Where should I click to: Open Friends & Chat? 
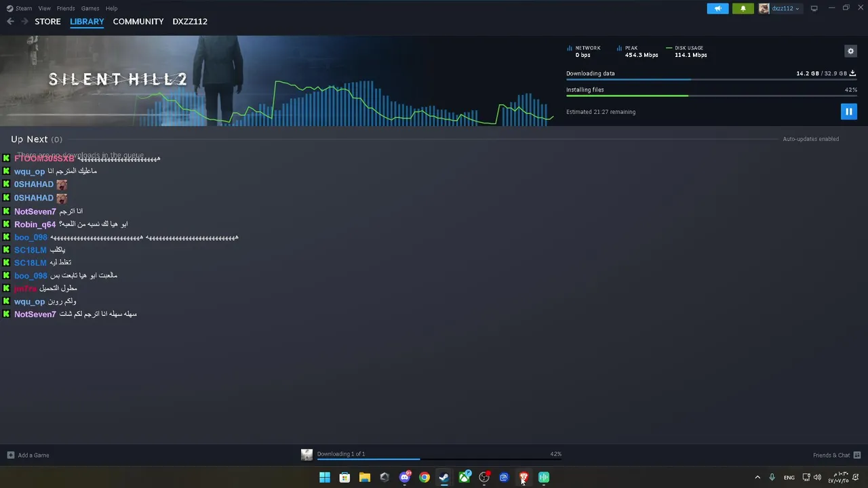[837, 455]
